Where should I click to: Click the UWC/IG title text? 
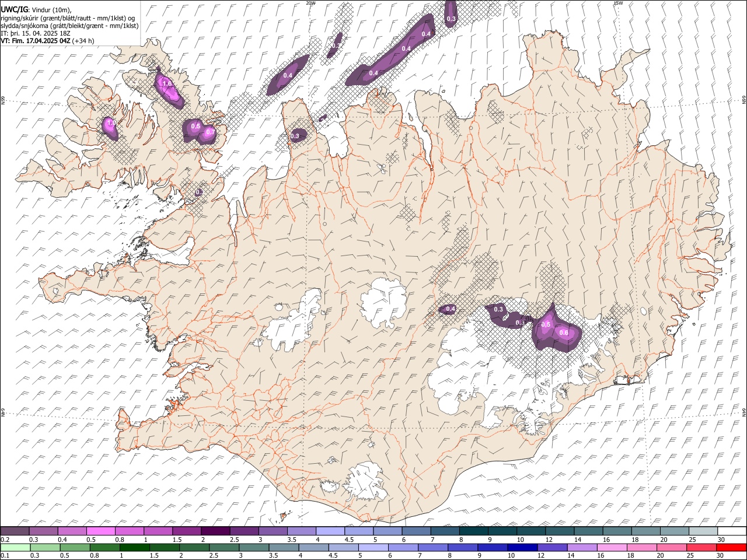(14, 9)
